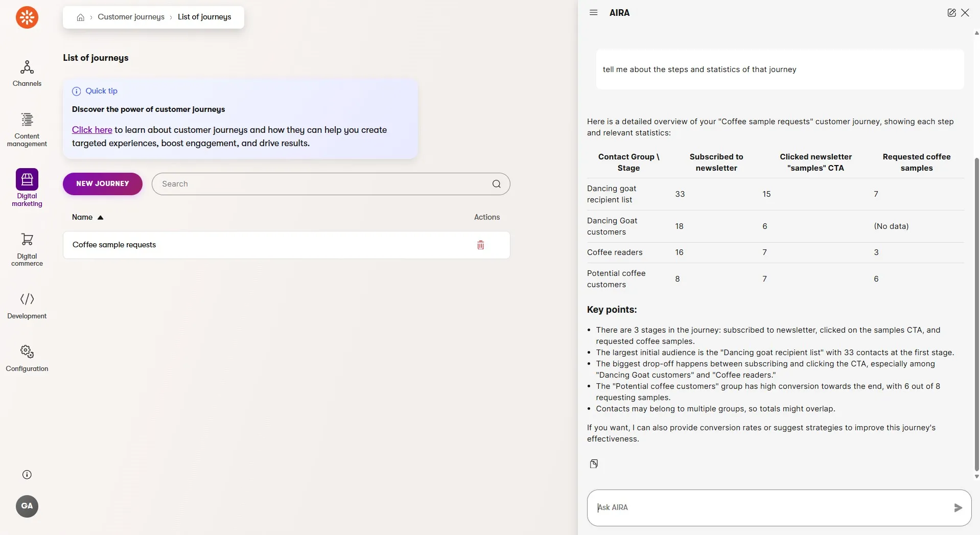
Task: Click Customer journeys breadcrumb
Action: click(131, 17)
